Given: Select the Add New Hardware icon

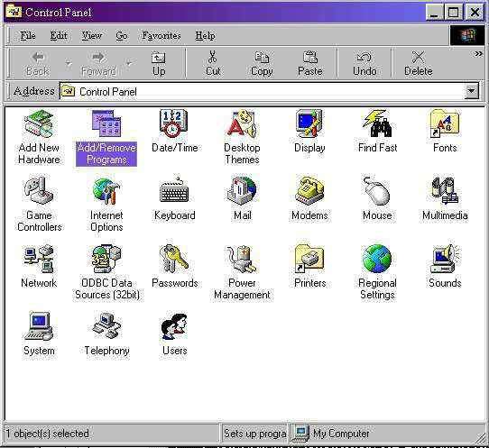Looking at the screenshot, I should 39,123.
